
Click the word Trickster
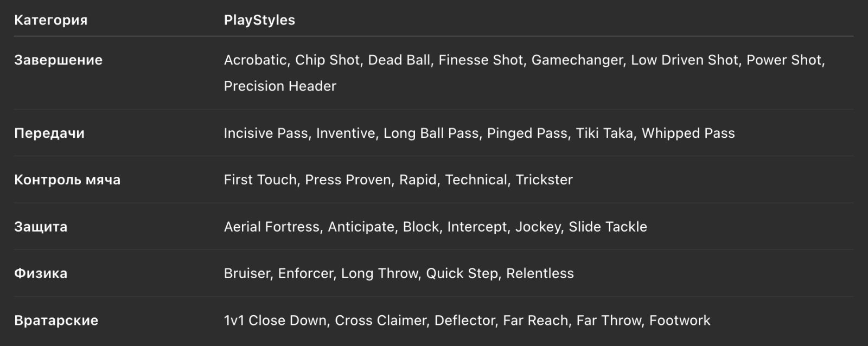(544, 180)
